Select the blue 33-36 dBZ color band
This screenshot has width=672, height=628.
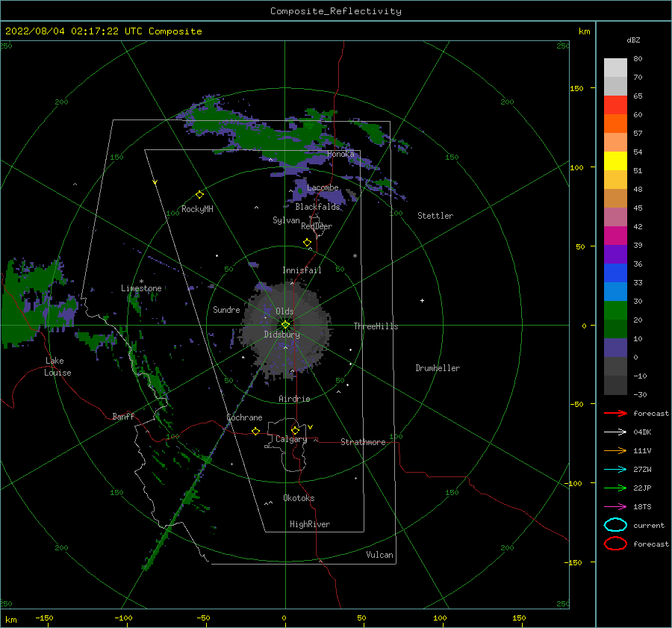tap(615, 273)
